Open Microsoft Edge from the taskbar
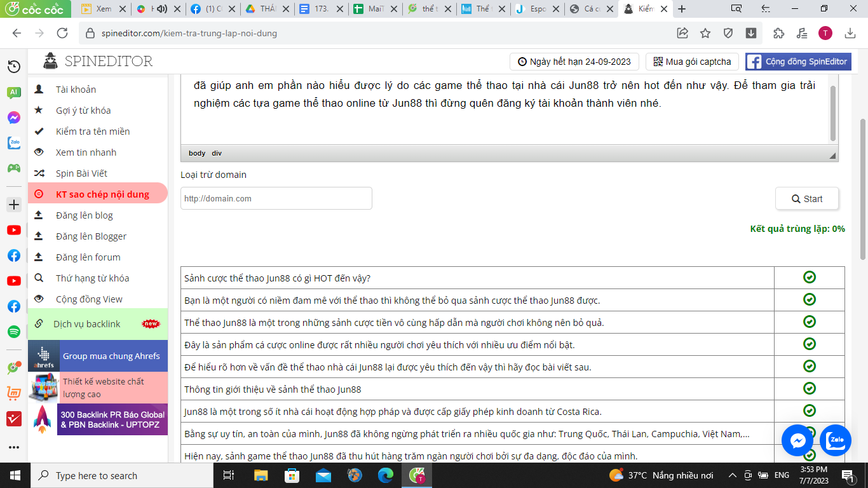This screenshot has width=868, height=488. (386, 475)
